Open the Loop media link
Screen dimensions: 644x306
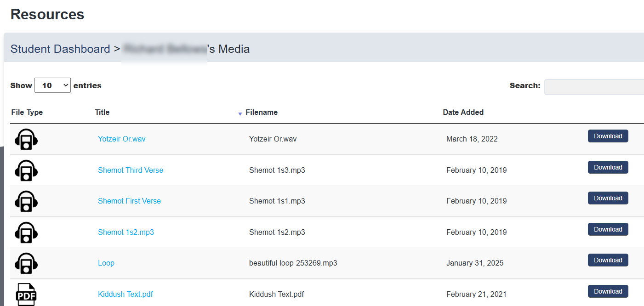(106, 263)
